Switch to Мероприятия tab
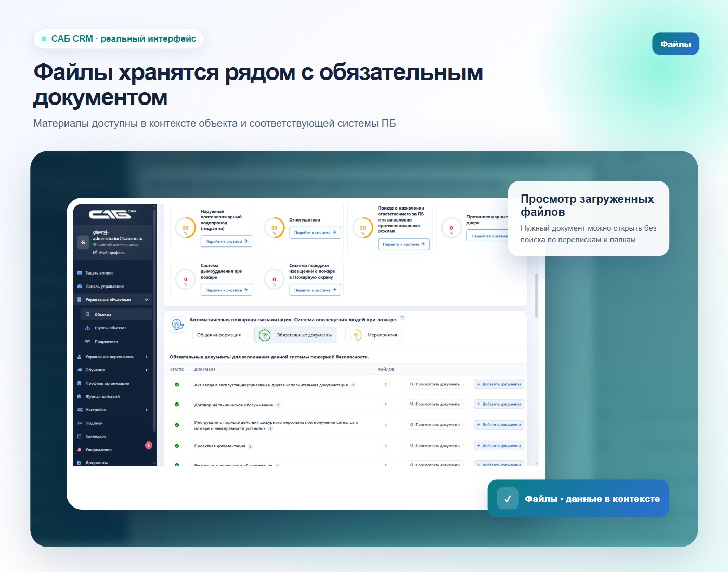 click(x=373, y=335)
